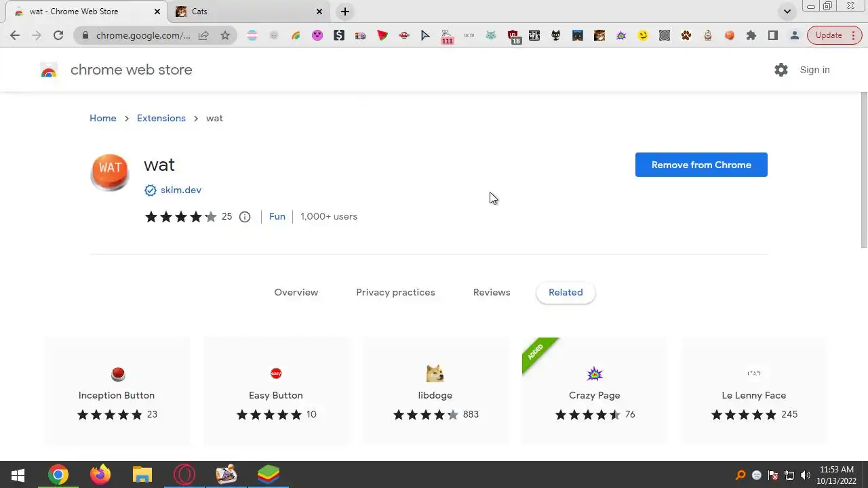868x488 pixels.
Task: Open the skim.dev developer link
Action: point(181,190)
